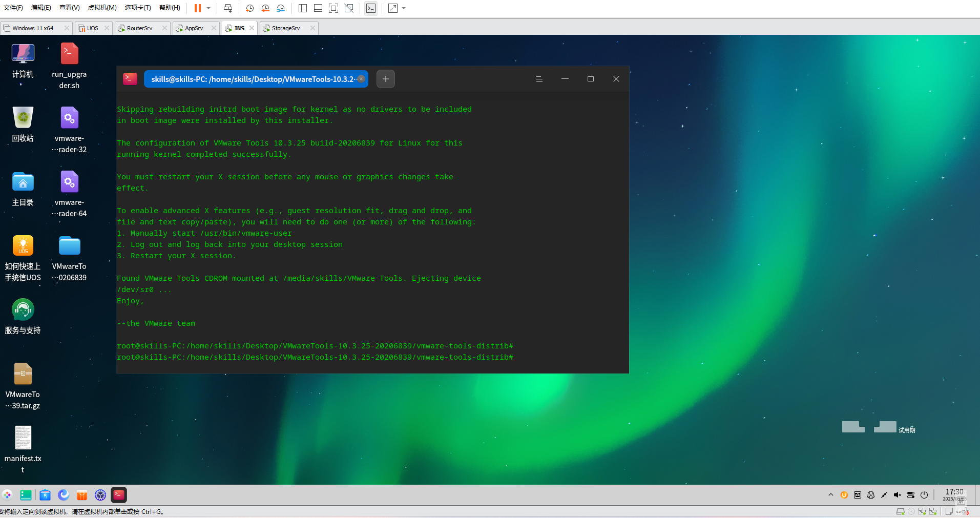Toggle the on-screen keyboard tray icon
Image resolution: width=980 pixels, height=518 pixels.
coord(857,494)
